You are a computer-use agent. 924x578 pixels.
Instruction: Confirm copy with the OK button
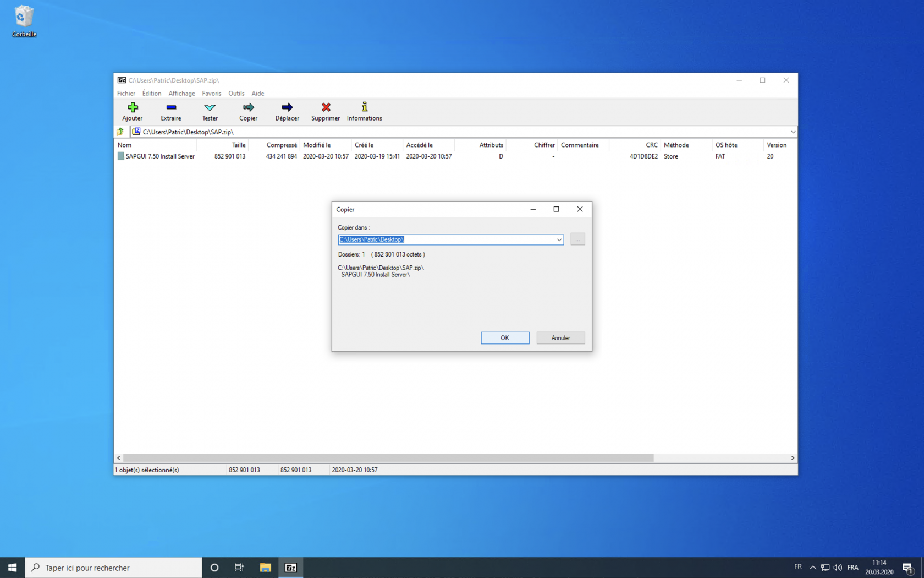tap(504, 338)
